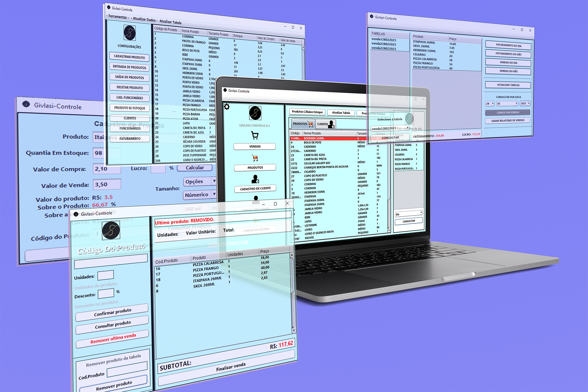Image resolution: width=588 pixels, height=392 pixels.
Task: Open the Númerico dropdown
Action: [x=200, y=195]
